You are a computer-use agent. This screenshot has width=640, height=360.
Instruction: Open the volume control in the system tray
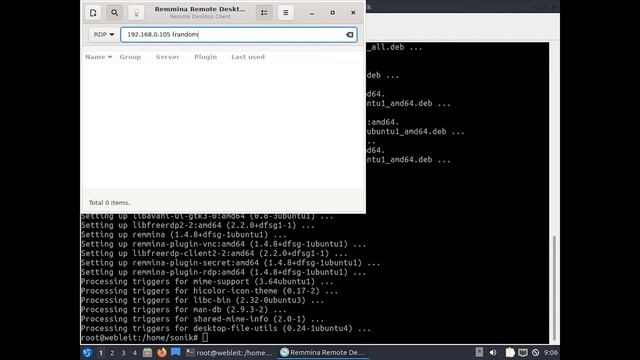[x=493, y=352]
